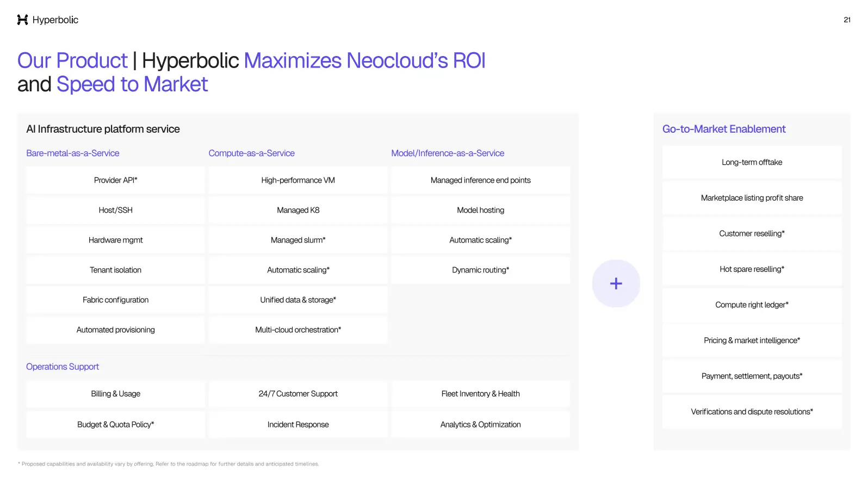Viewport: 868px width, 483px height.
Task: Select the 'AI Infrastructure platform service' heading
Action: pyautogui.click(x=103, y=129)
